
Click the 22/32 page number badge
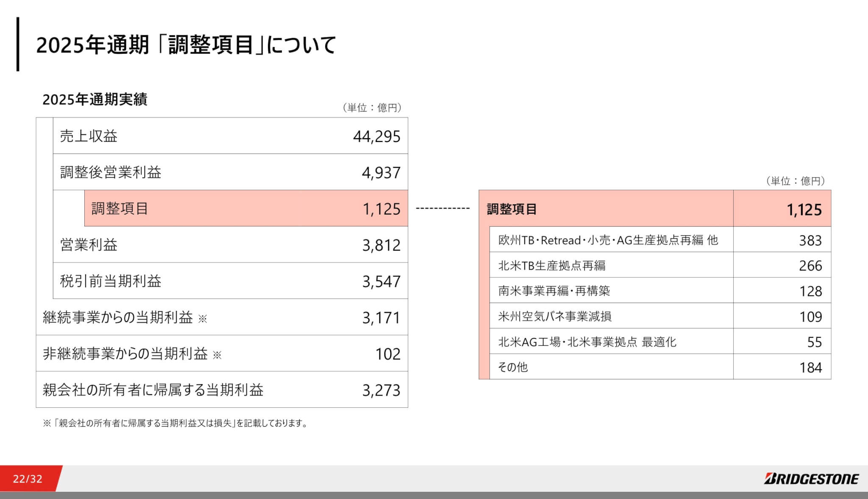coord(28,479)
